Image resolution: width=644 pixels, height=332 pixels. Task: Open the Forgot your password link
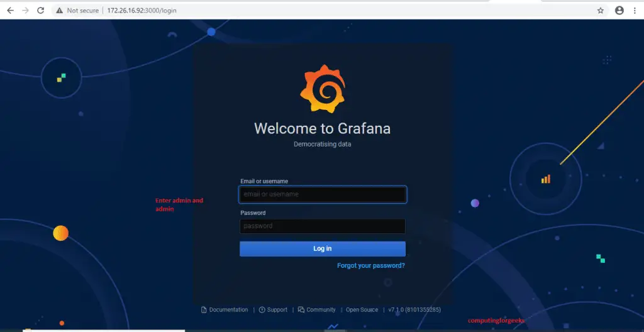371,265
